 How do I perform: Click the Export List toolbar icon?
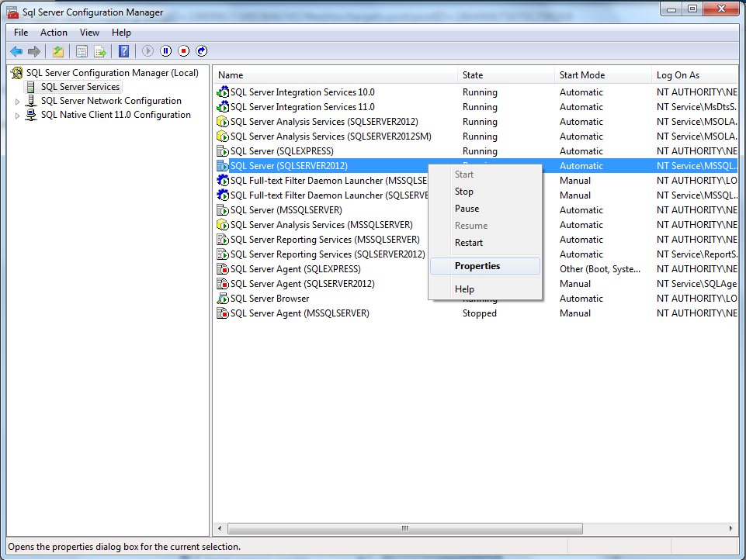tap(101, 50)
